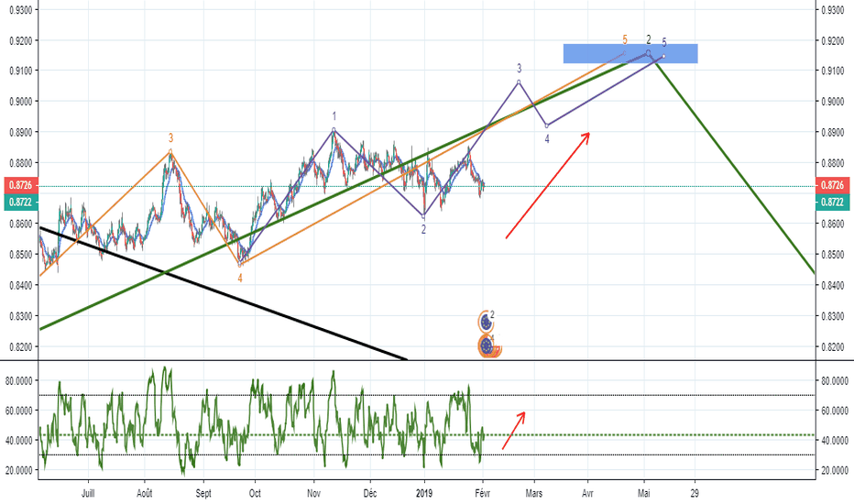Click the 0.9200 level on the right price scale
854x504 pixels.
[832, 40]
